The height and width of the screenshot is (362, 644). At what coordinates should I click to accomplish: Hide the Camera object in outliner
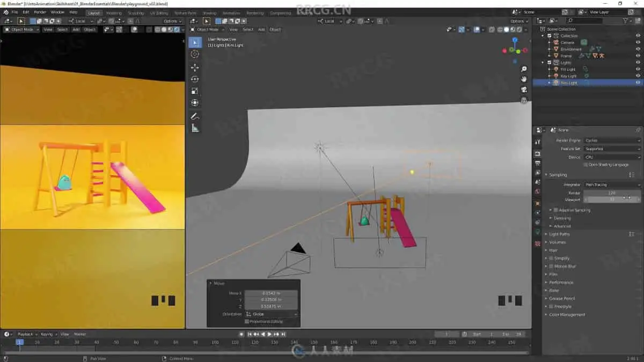tap(638, 42)
